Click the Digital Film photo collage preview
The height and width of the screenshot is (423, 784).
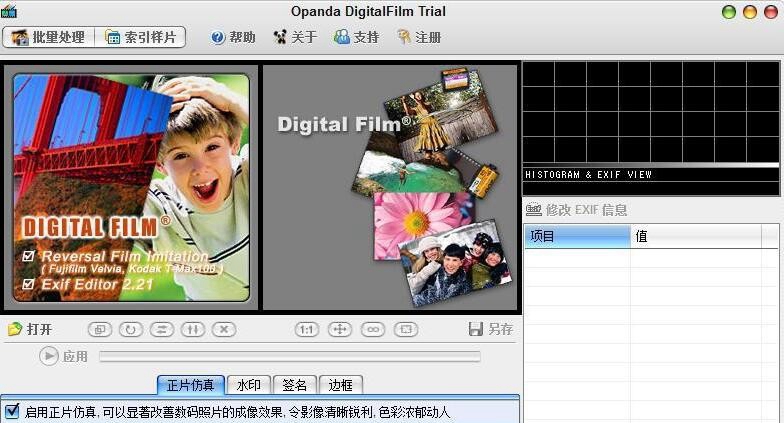[390, 188]
